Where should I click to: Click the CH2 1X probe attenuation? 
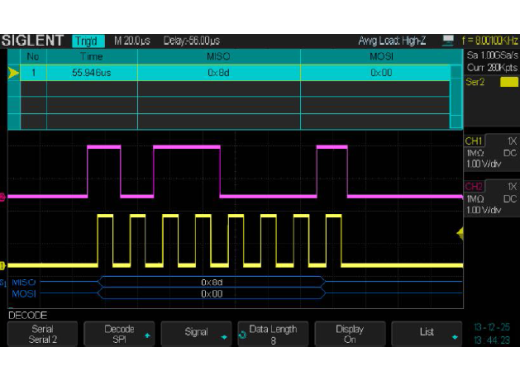click(x=512, y=186)
